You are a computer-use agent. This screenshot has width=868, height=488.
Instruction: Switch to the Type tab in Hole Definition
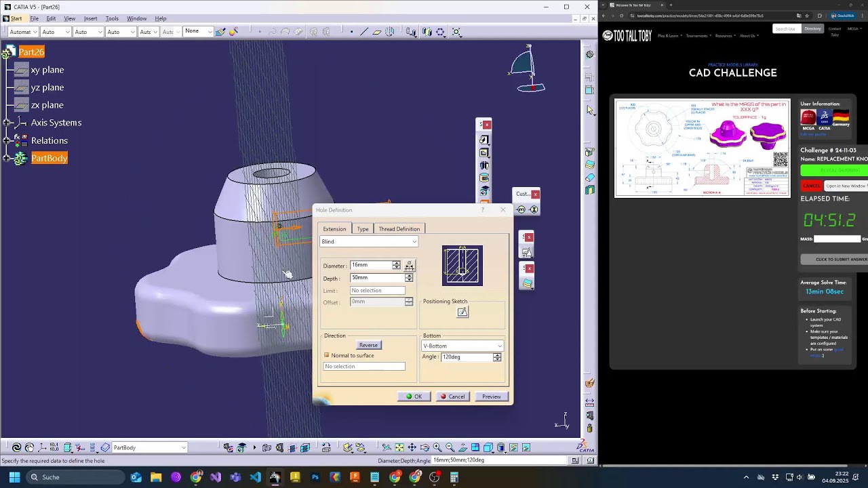363,229
